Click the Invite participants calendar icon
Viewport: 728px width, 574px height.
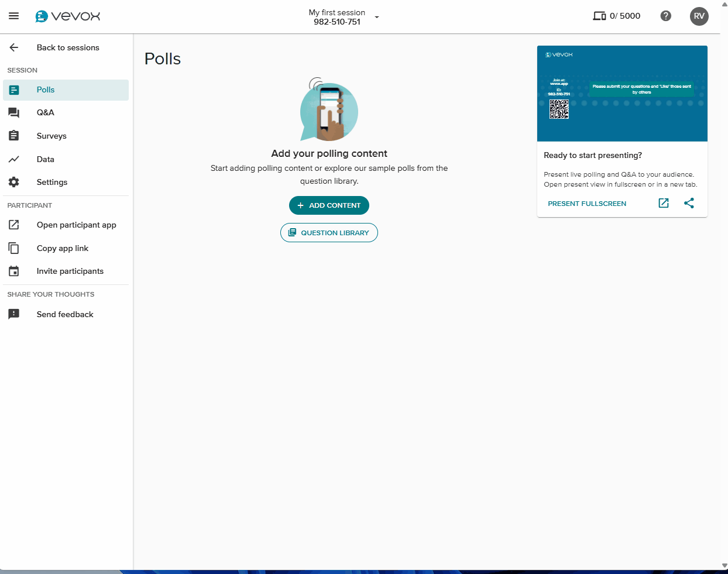click(x=14, y=271)
